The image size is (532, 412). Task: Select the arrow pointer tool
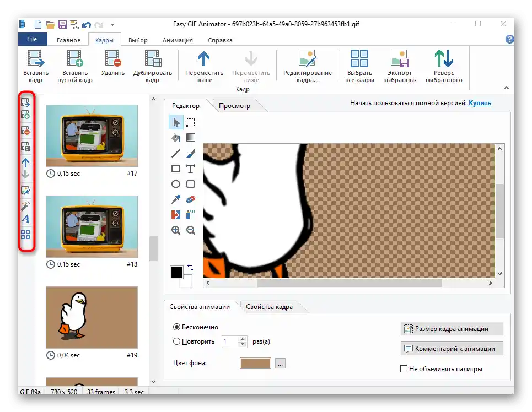(x=176, y=122)
